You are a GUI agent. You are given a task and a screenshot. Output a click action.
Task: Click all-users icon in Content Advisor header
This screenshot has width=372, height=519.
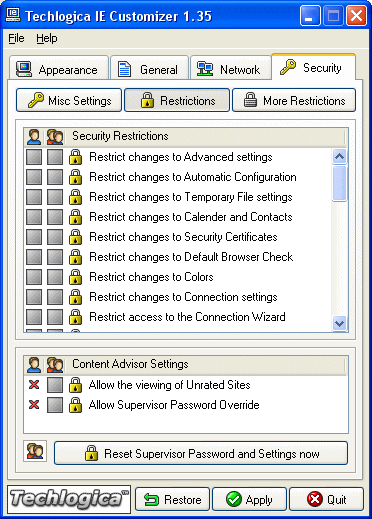coord(55,365)
